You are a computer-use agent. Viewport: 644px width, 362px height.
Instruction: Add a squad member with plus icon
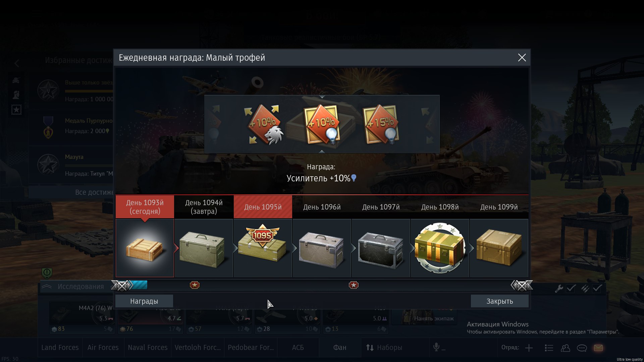coord(529,348)
